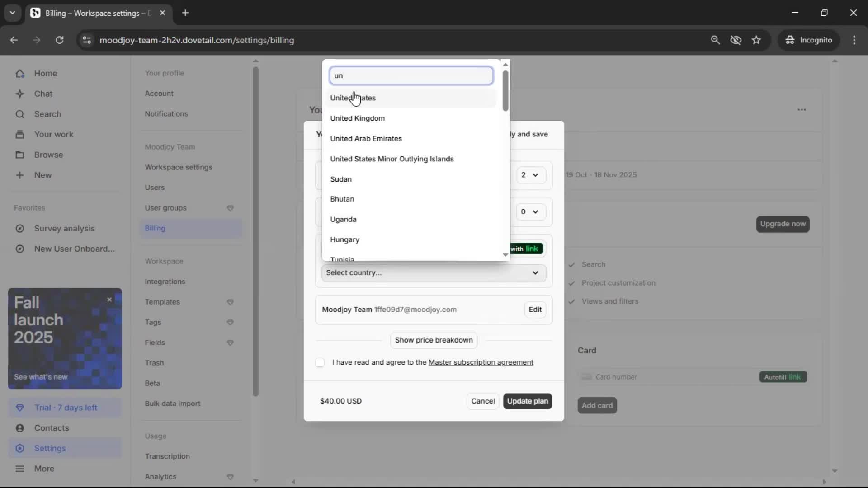868x488 pixels.
Task: Bookmark page with star icon
Action: [x=756, y=40]
